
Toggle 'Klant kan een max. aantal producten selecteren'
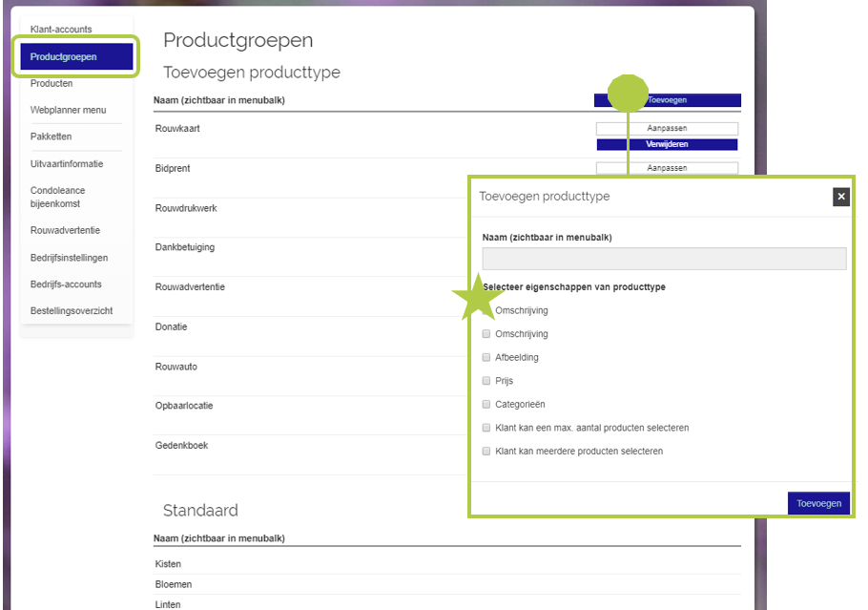pos(486,428)
